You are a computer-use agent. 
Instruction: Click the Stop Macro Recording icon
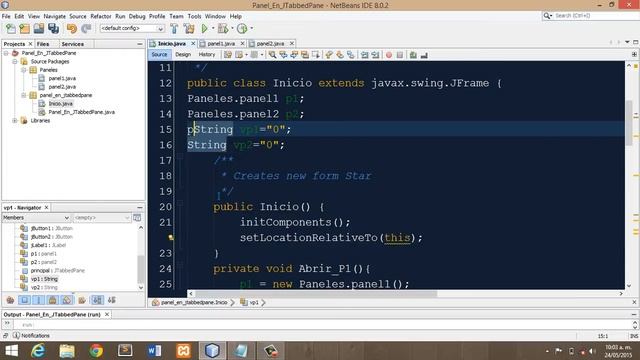400,55
